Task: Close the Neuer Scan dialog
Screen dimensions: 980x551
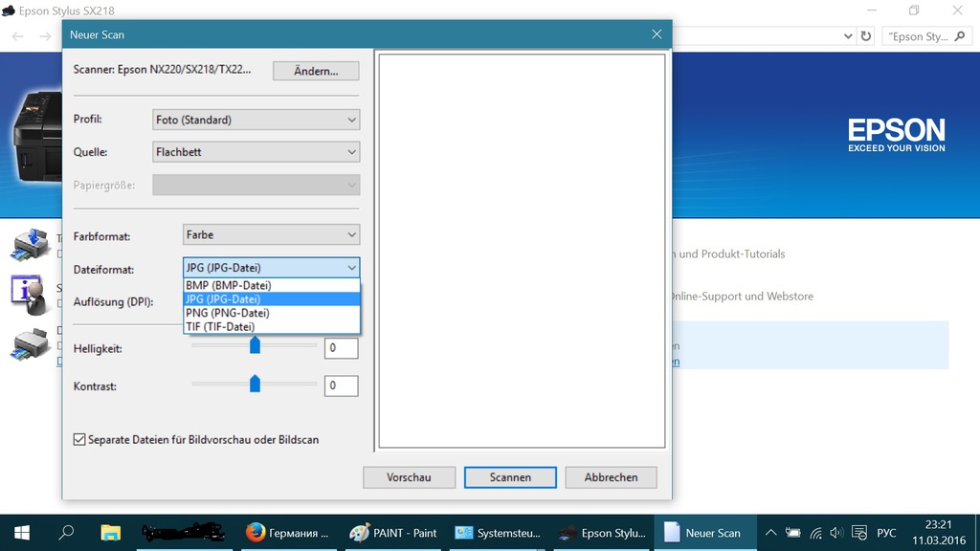Action: click(657, 34)
